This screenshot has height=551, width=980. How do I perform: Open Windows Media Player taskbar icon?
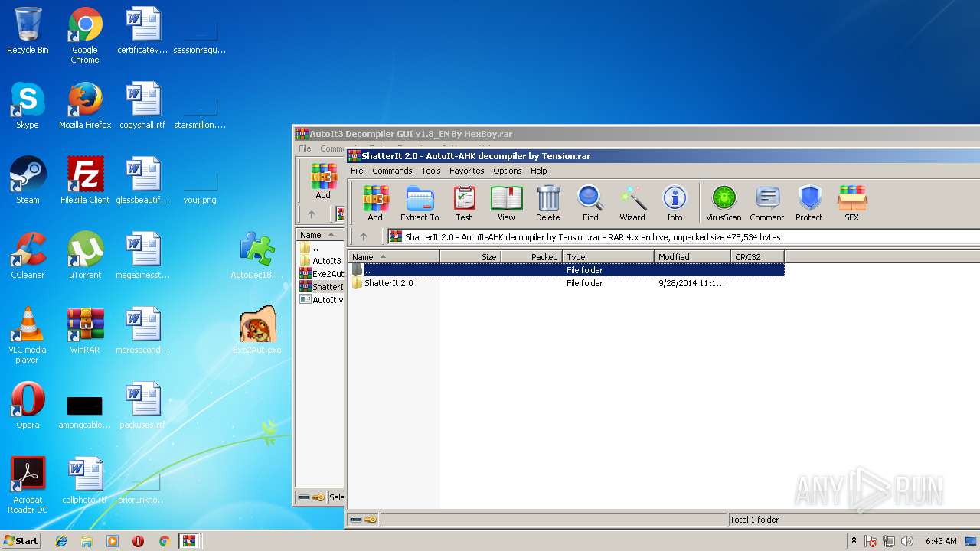[113, 541]
